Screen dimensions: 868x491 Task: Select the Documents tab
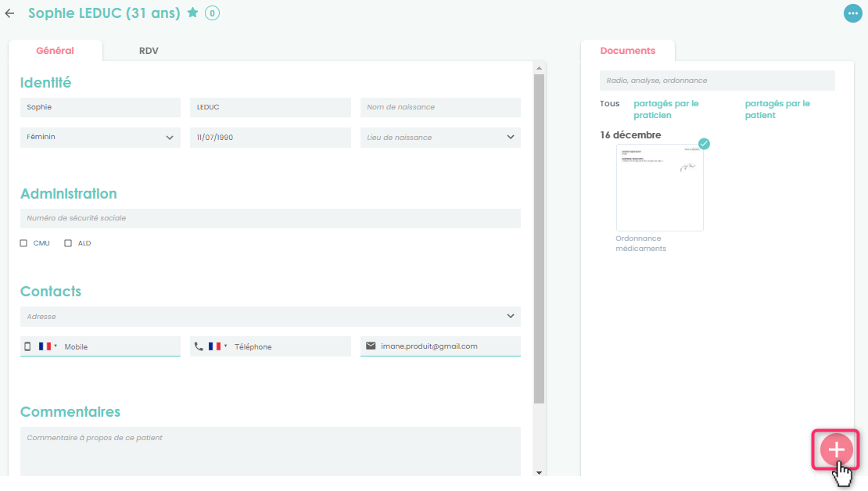(x=627, y=51)
